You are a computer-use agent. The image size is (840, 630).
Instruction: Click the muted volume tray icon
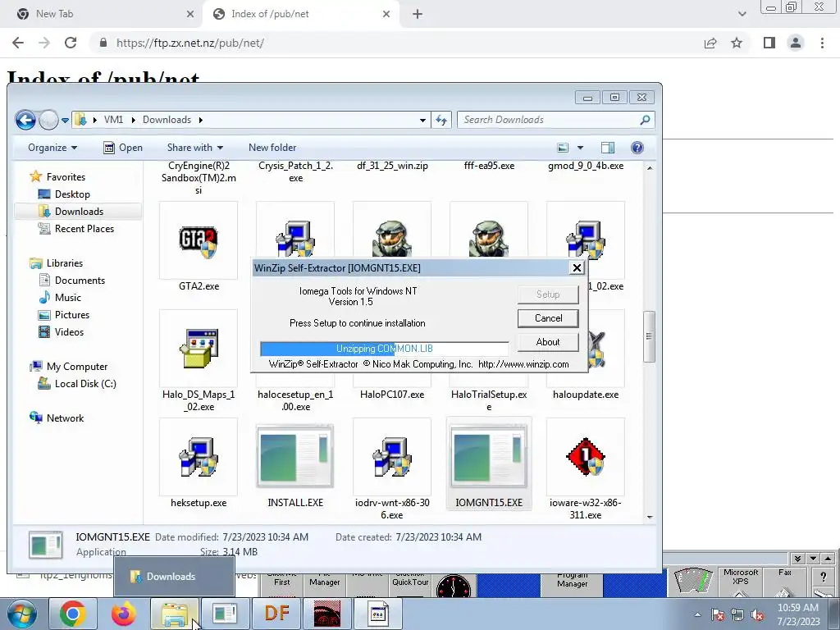(x=757, y=615)
